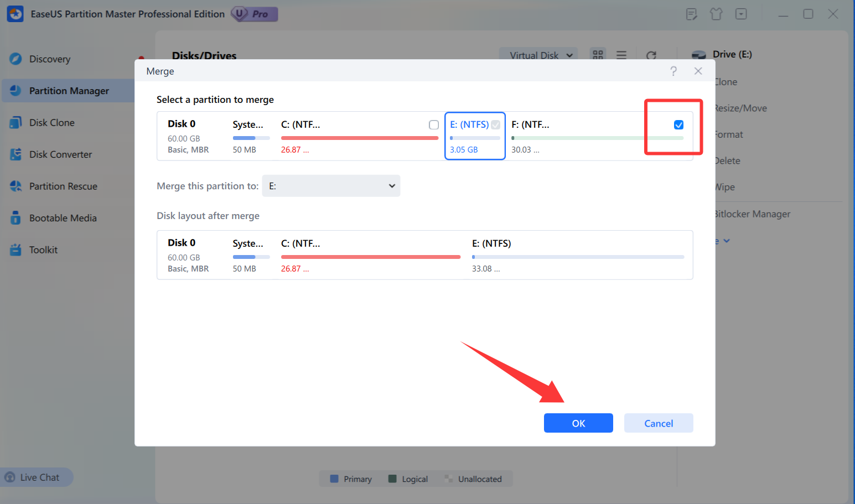
Task: Click the E: (NTFS) partition checkbox
Action: tap(496, 124)
